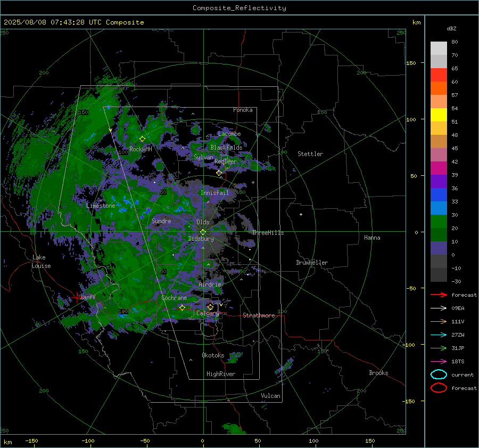
Task: Click the 18TS legend text
Action: (458, 362)
